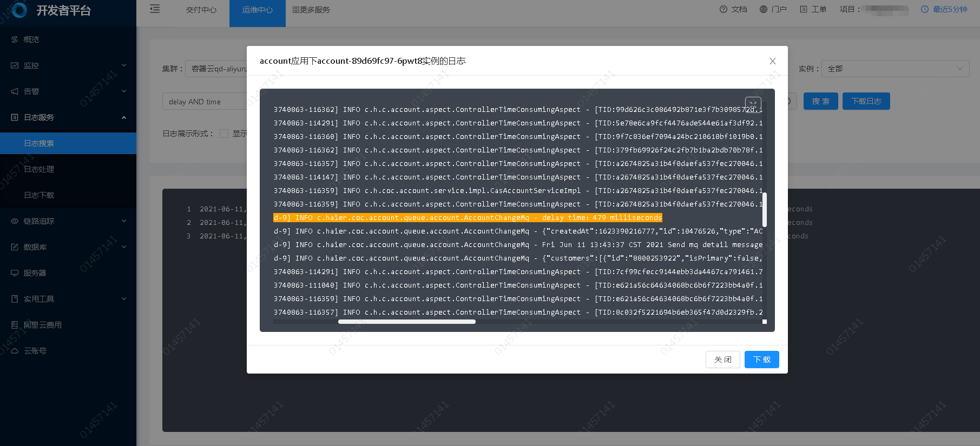
Task: Click the sidebar collapse hamburger icon
Action: [155, 9]
